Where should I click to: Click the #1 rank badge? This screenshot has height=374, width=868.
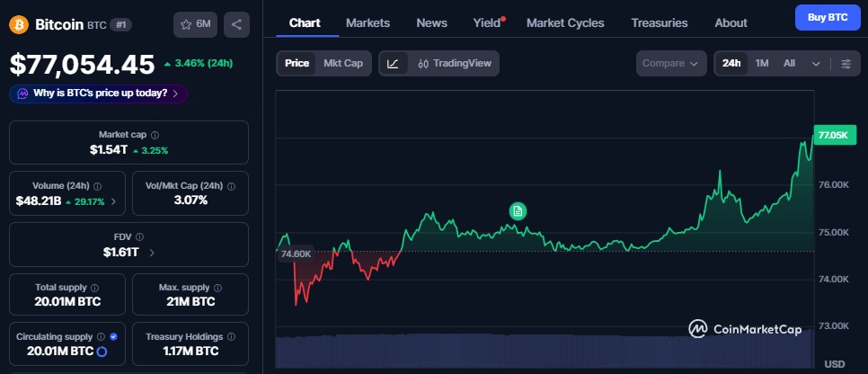(120, 24)
